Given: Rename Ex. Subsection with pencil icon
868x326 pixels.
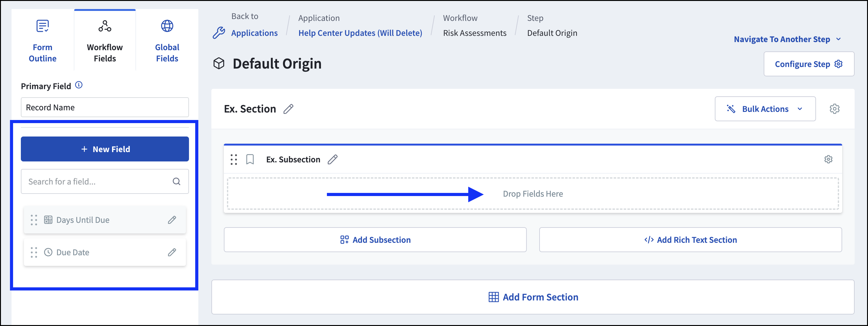Looking at the screenshot, I should coord(333,160).
